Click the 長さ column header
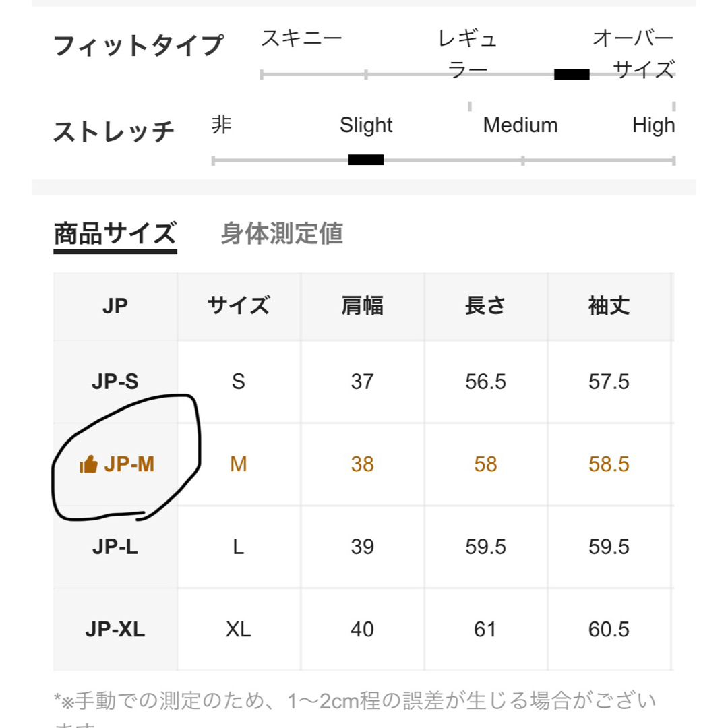 coord(485,306)
